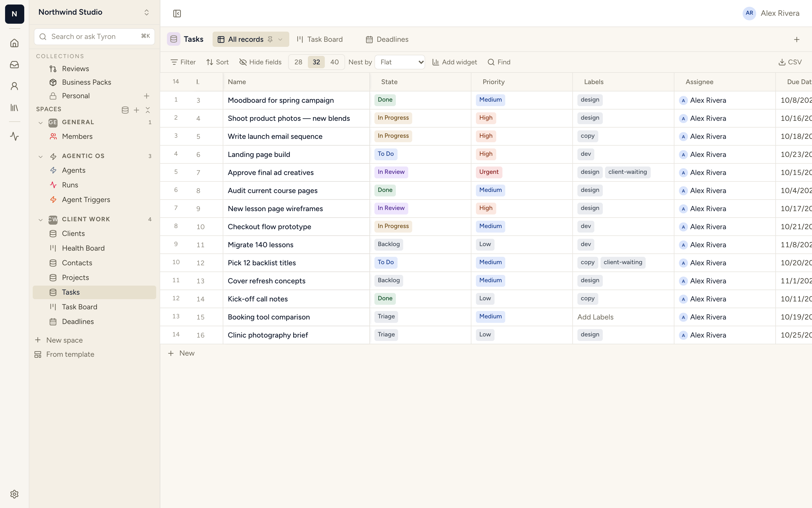812x508 pixels.
Task: Add a new record with New row
Action: point(181,353)
